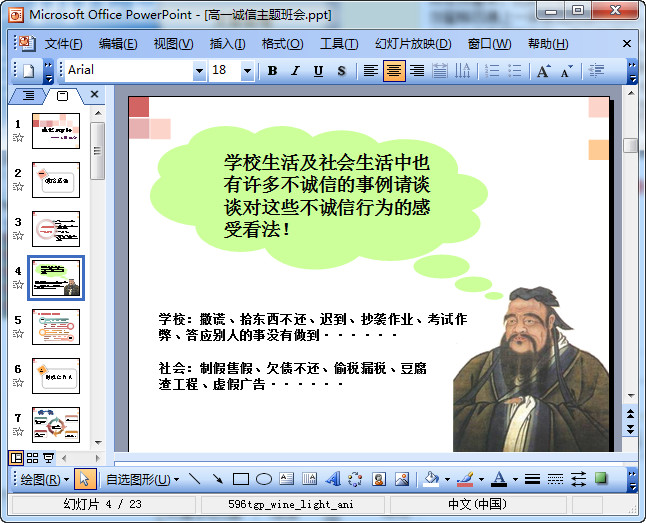Open the 自选图形(U) AutoShapes menu

tap(143, 479)
